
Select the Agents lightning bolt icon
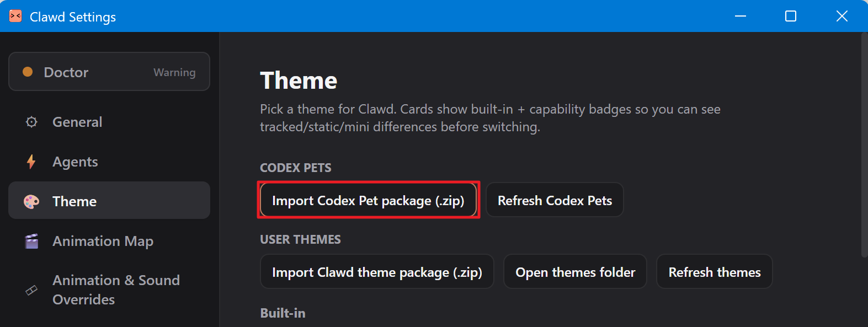click(x=31, y=162)
